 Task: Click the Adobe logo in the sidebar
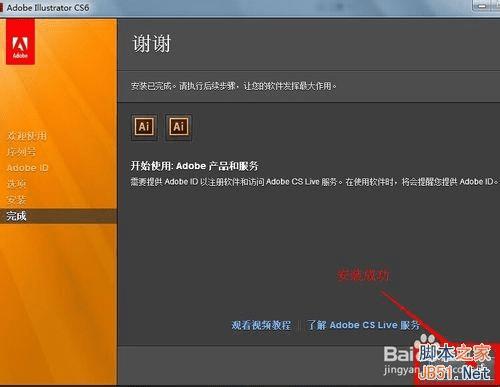20,41
